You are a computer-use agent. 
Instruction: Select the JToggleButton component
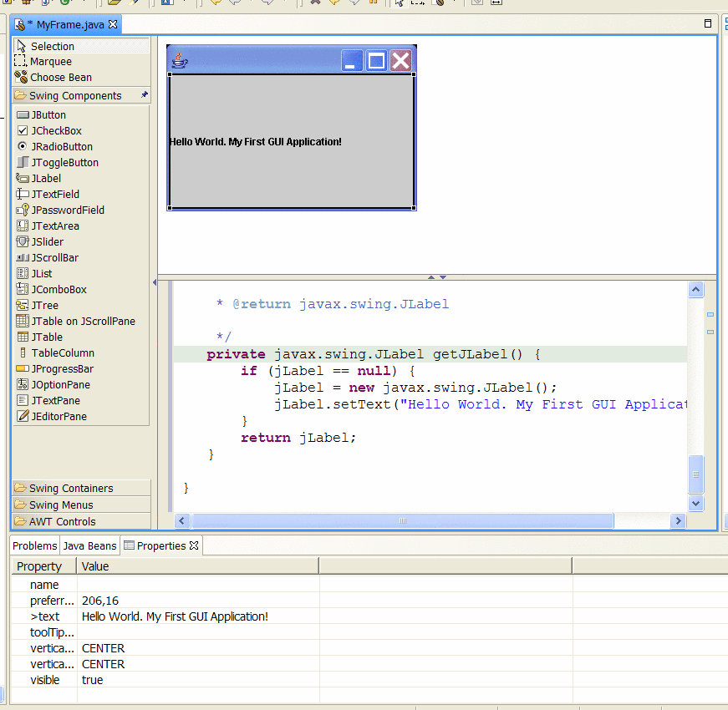click(64, 163)
